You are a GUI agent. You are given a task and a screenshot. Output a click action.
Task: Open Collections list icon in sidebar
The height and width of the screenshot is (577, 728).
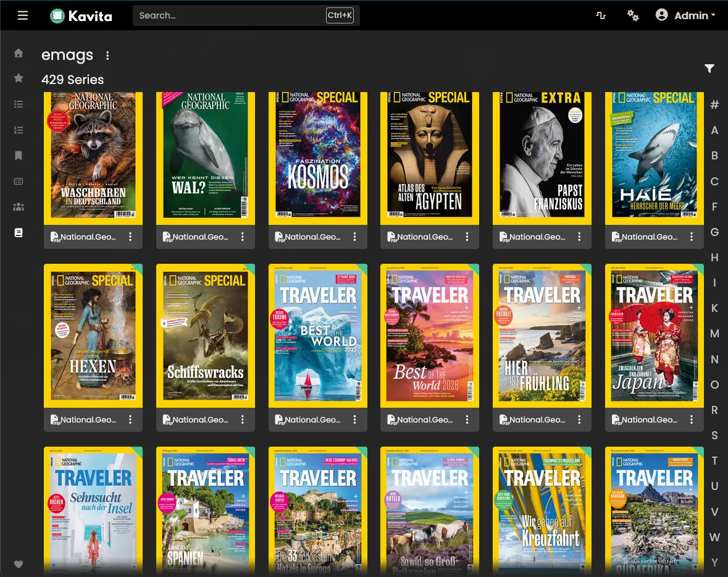pyautogui.click(x=19, y=104)
